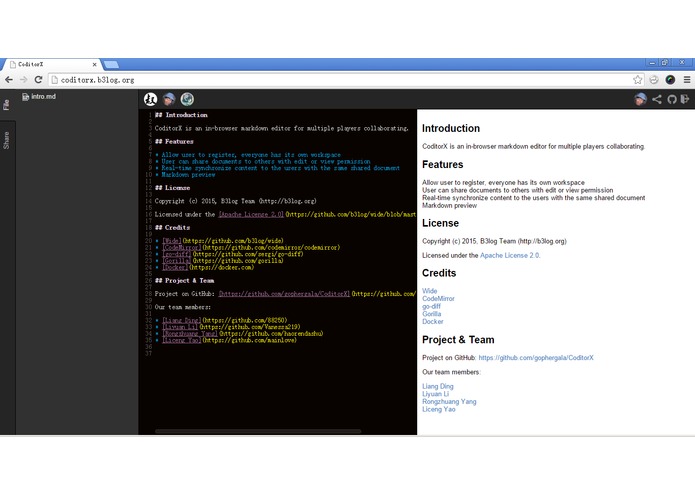Click 'Our team members:' line in editor
Image resolution: width=695 pixels, height=494 pixels.
pyautogui.click(x=183, y=307)
